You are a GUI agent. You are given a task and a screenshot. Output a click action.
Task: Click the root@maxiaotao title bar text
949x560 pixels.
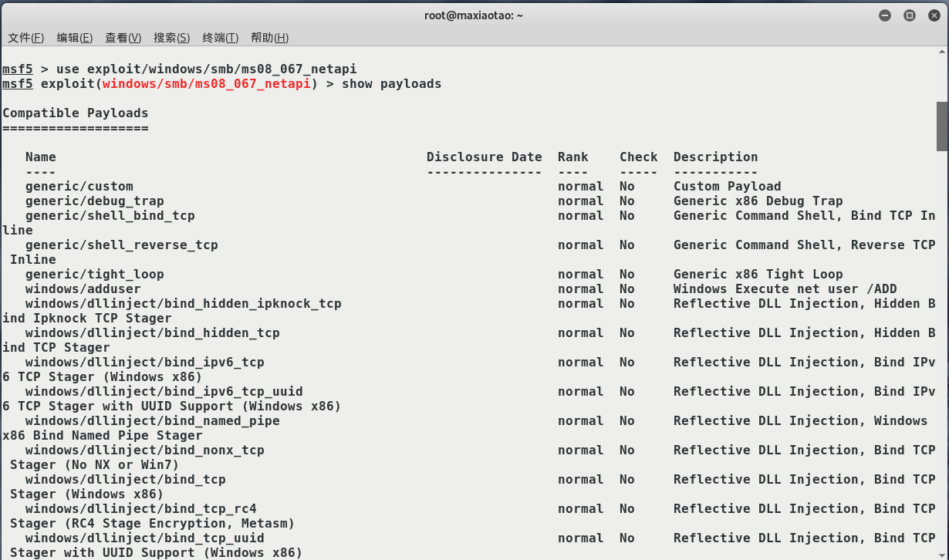point(474,15)
